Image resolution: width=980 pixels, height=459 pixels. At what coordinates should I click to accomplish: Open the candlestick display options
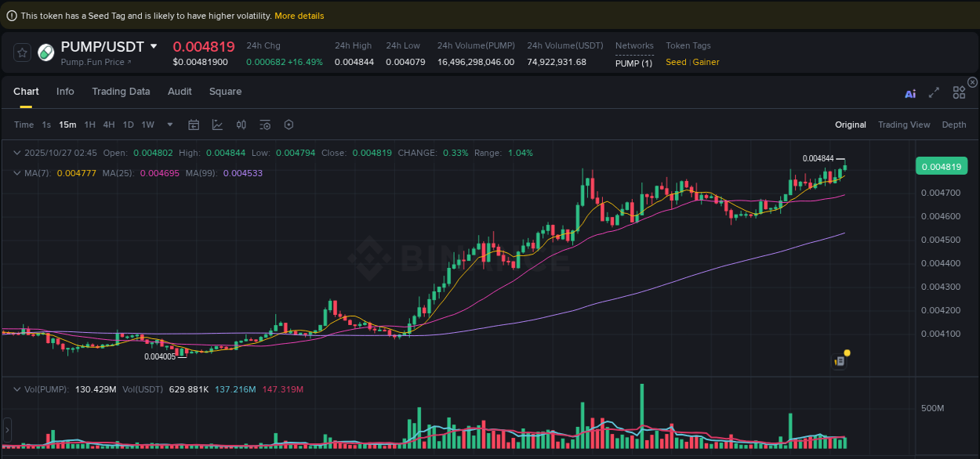(241, 125)
